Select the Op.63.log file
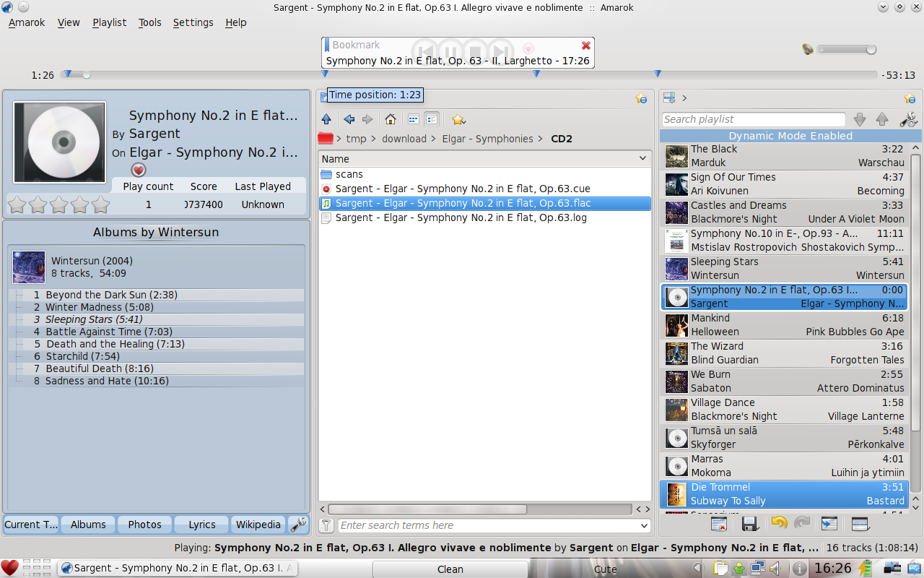Image resolution: width=924 pixels, height=578 pixels. [x=485, y=217]
